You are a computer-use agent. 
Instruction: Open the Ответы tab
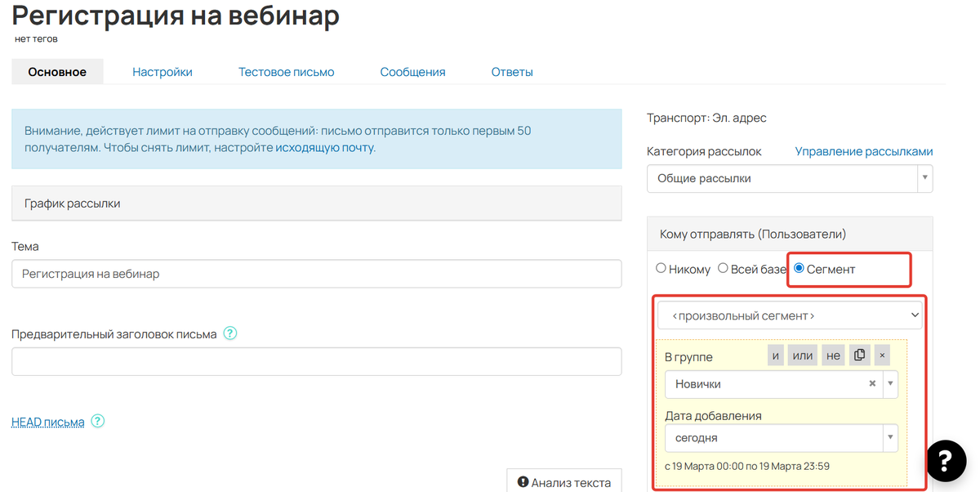coord(512,71)
